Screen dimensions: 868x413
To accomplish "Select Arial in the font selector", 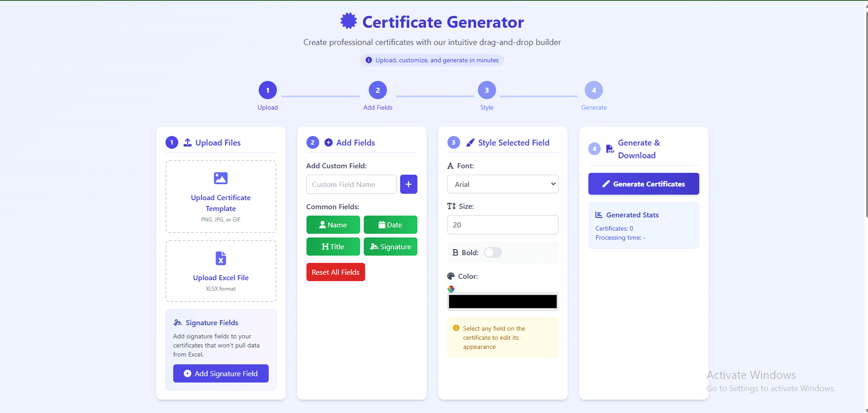I will click(502, 184).
